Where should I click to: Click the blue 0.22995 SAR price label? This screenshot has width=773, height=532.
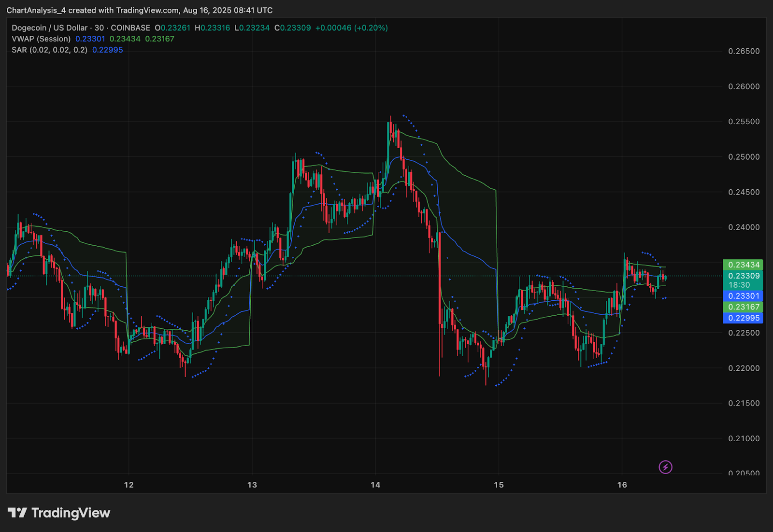743,318
